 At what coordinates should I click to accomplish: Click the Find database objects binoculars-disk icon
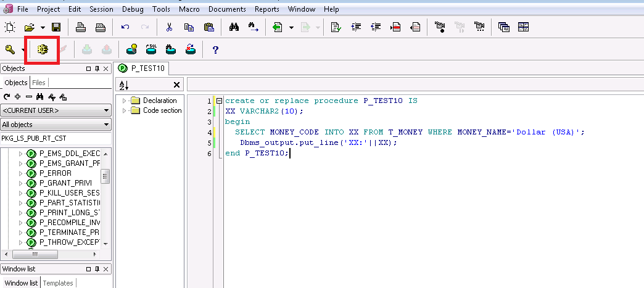point(171,50)
